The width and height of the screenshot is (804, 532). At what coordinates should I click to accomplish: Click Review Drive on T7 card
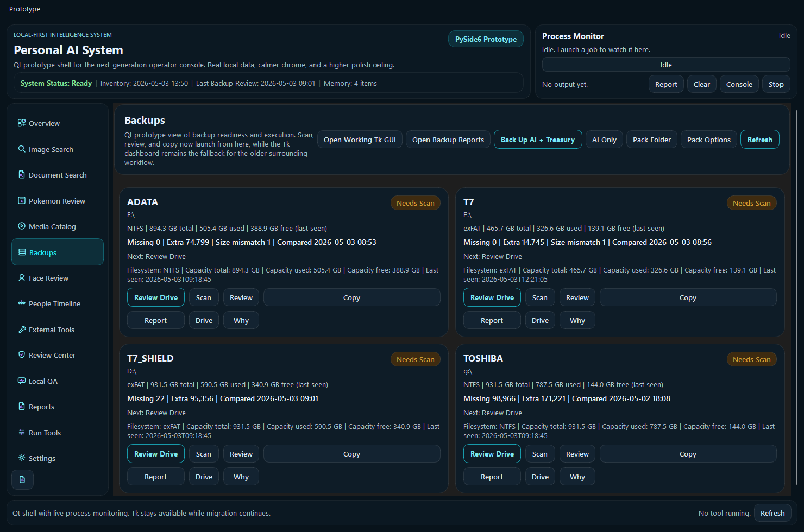pos(492,297)
